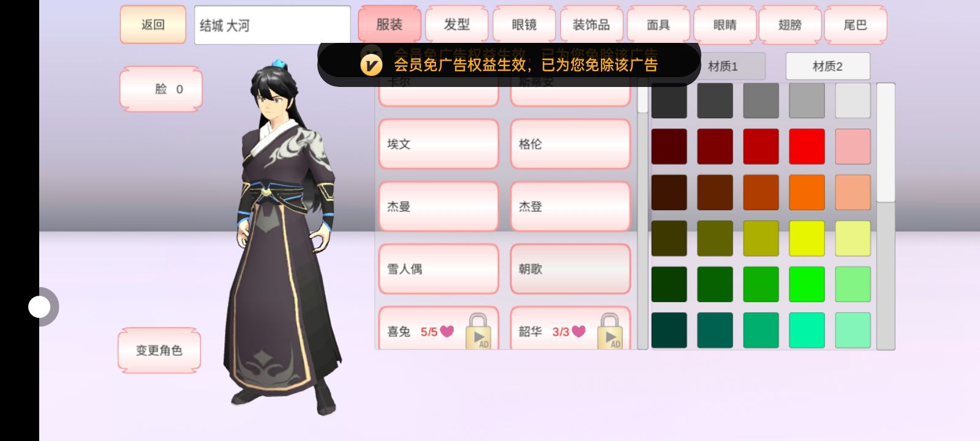
Task: Click the color palette scrollbar
Action: (886, 216)
